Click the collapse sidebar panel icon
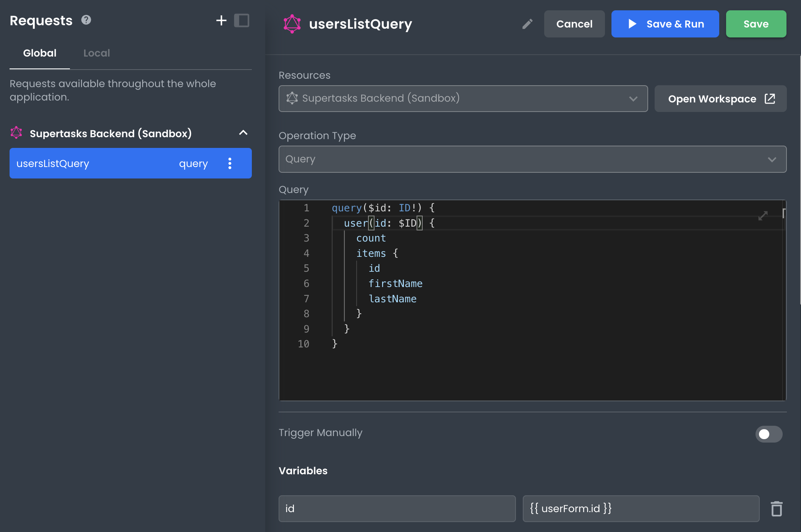Viewport: 801px width, 532px height. coord(242,20)
